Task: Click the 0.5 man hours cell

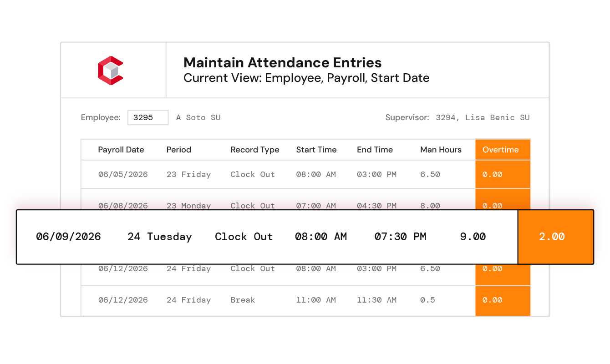Action: click(427, 300)
